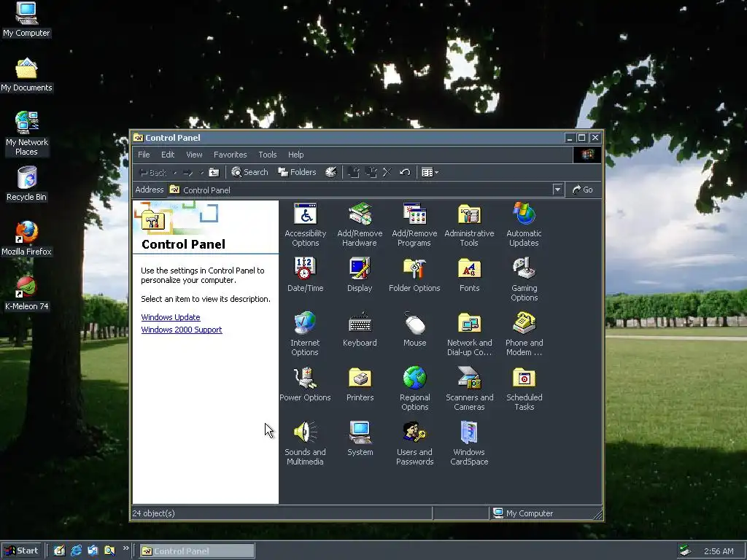The width and height of the screenshot is (747, 560).
Task: Open Folder Options icon
Action: click(414, 275)
